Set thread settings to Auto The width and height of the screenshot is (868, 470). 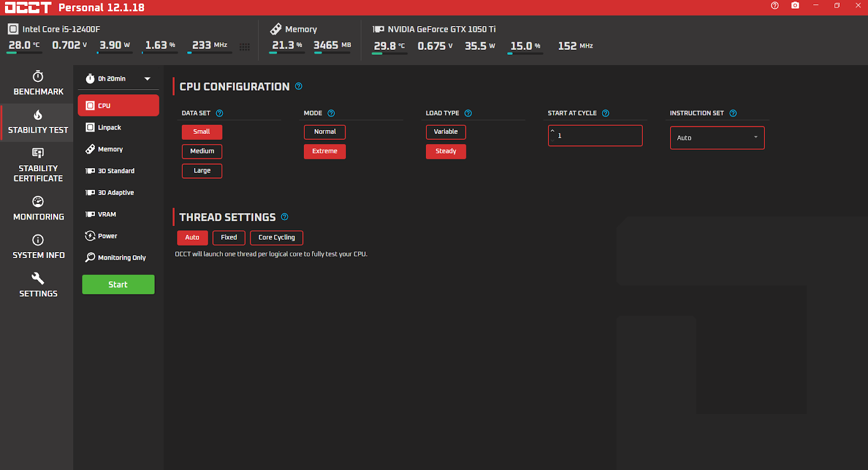pos(192,237)
